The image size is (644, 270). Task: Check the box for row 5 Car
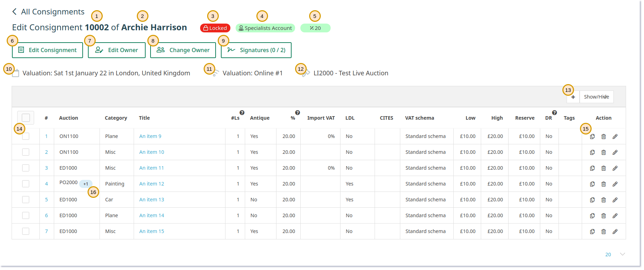pos(26,200)
